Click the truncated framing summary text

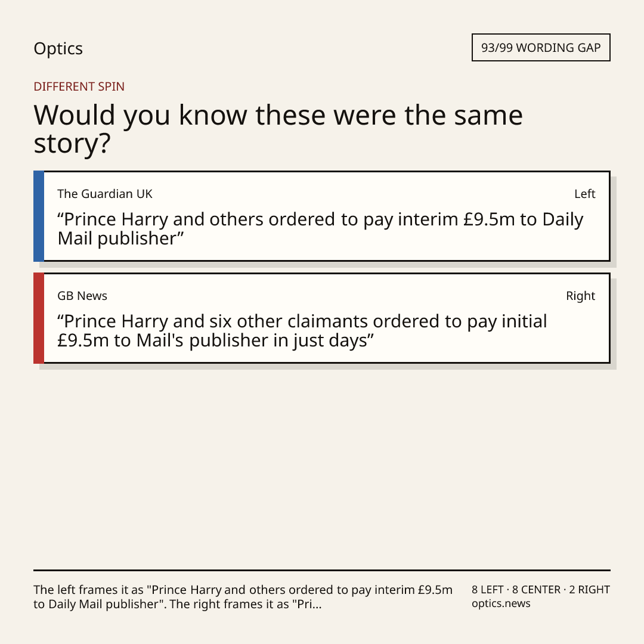(x=243, y=597)
